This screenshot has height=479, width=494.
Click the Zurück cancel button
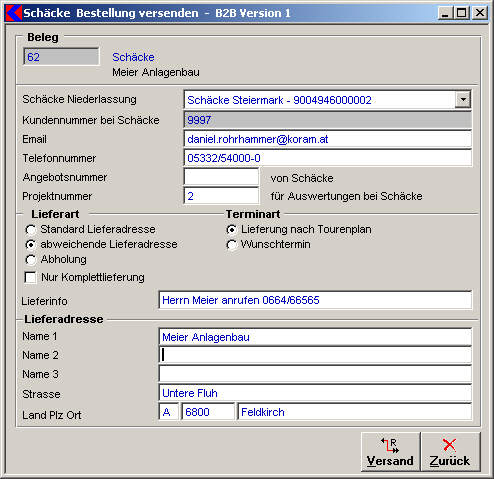click(450, 452)
